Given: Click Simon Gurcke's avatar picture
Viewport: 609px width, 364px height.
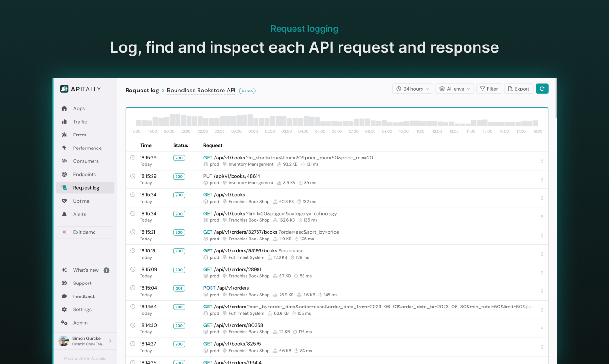Looking at the screenshot, I should click(63, 341).
